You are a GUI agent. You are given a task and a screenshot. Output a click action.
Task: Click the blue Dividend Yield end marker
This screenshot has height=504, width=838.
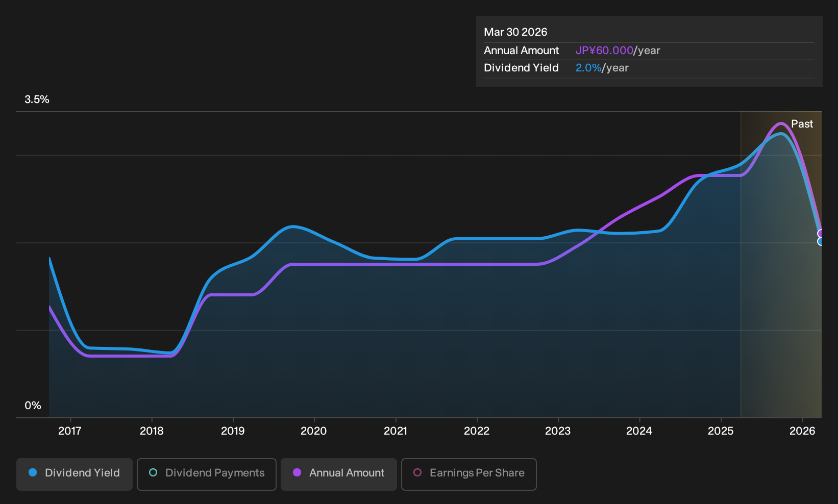(821, 242)
